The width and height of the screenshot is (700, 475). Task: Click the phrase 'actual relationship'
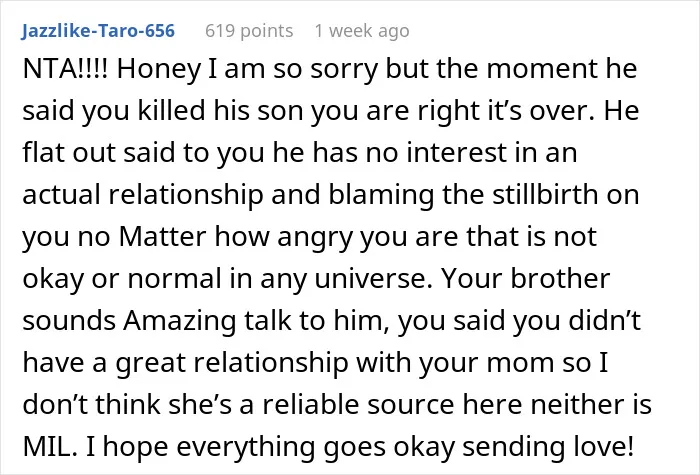tap(142, 196)
